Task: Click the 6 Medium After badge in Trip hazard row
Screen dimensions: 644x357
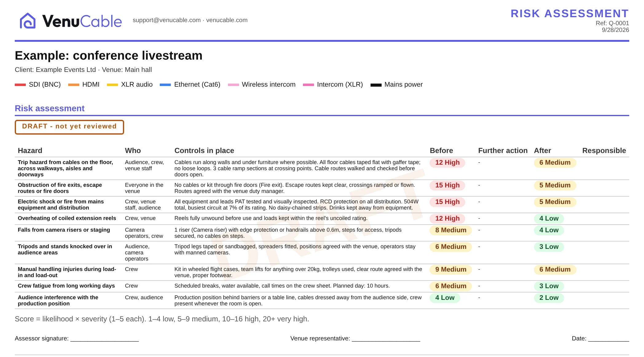Action: 555,163
